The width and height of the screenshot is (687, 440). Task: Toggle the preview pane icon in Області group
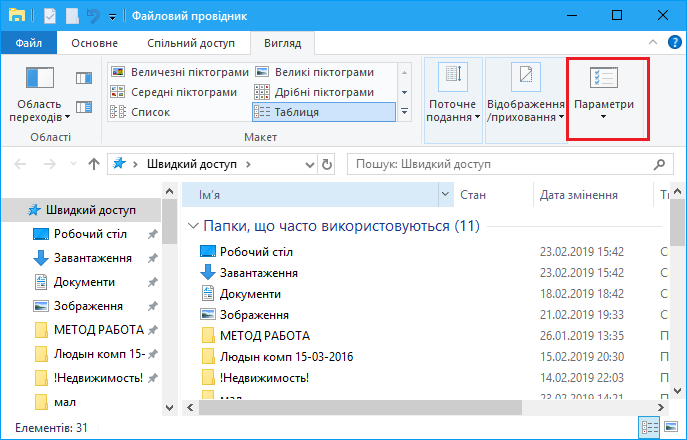click(84, 78)
